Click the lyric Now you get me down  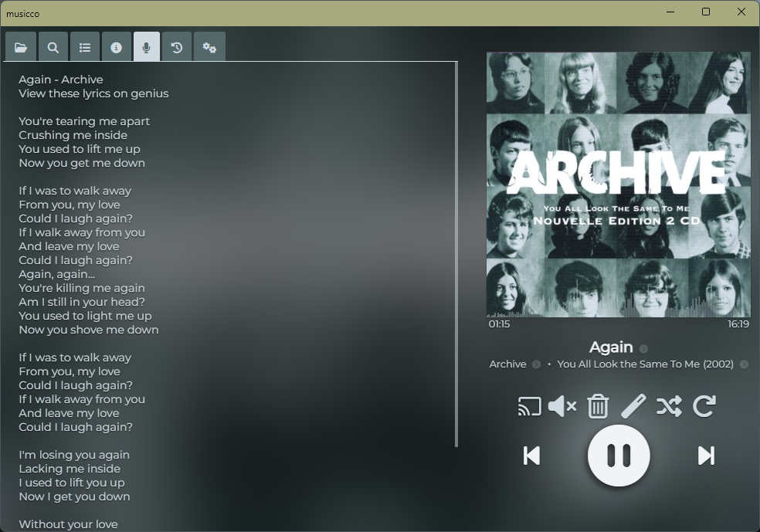tap(82, 163)
